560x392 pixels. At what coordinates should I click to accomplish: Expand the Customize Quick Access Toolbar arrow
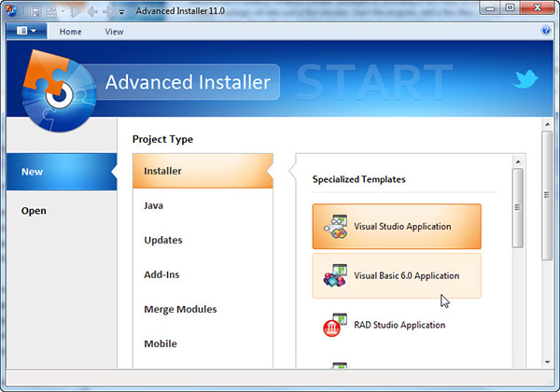[x=120, y=11]
